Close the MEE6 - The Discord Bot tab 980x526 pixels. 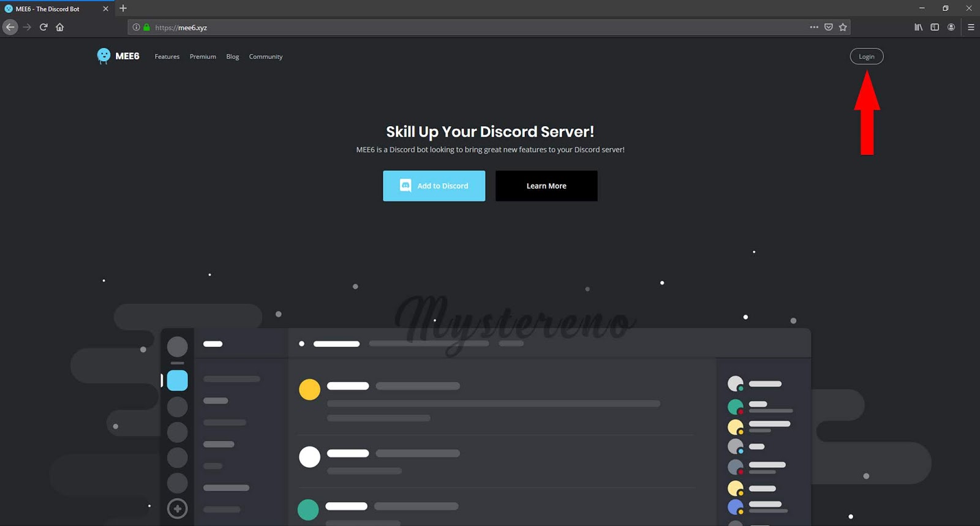point(105,9)
